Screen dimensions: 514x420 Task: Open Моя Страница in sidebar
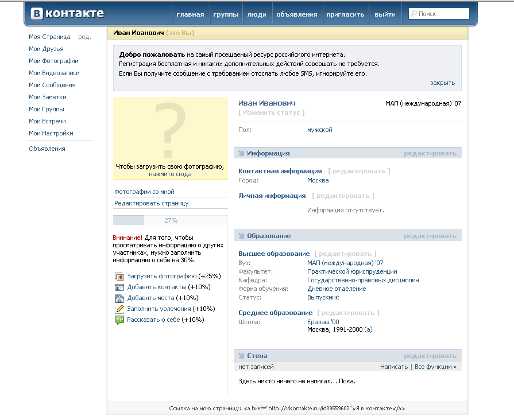coord(49,37)
